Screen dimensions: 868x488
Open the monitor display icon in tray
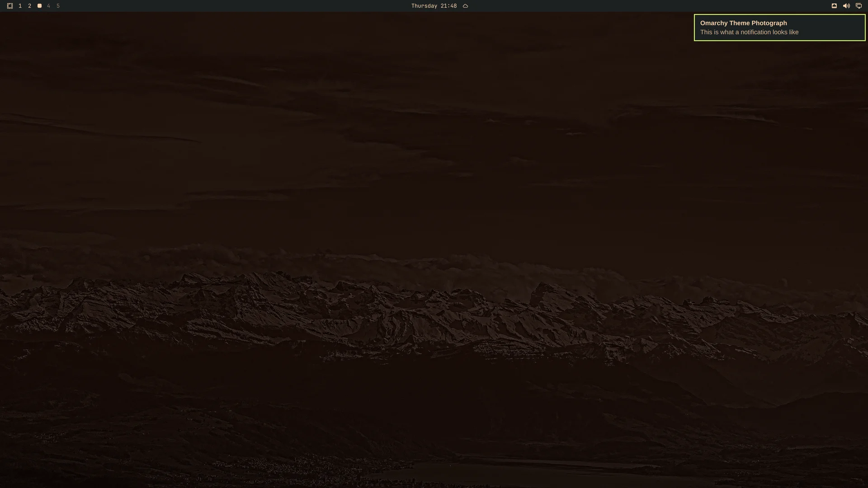click(x=859, y=6)
